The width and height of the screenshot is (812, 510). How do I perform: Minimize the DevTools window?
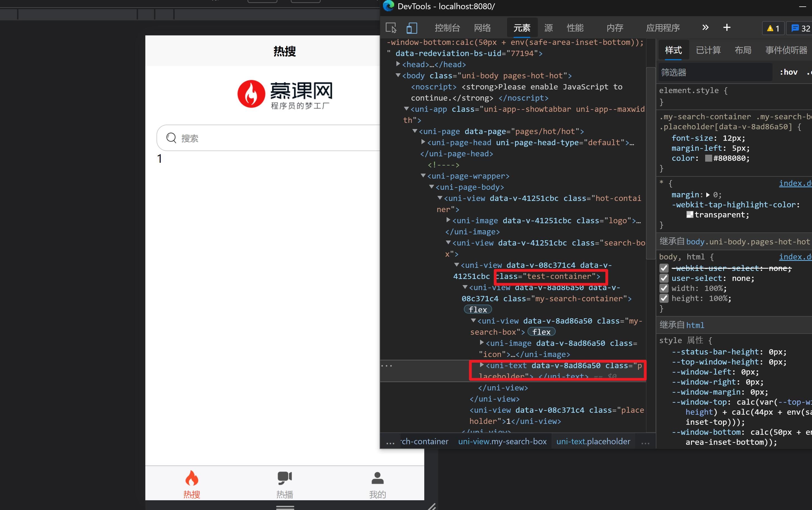[x=802, y=6]
